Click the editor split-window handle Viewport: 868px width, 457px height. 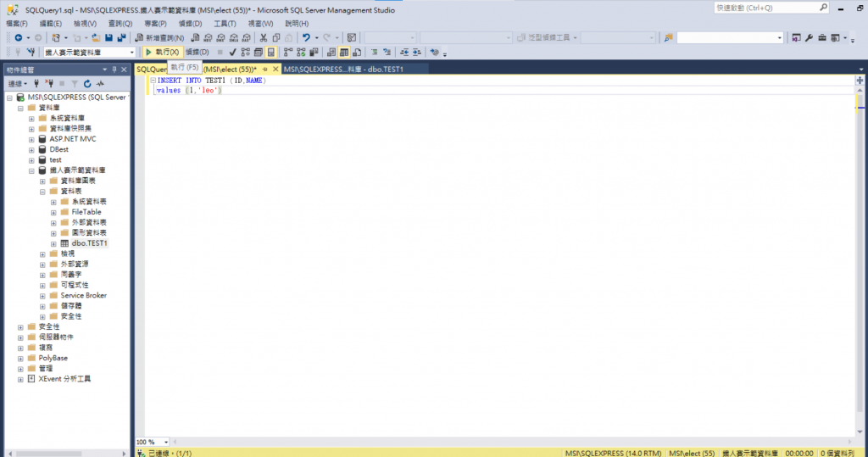860,81
